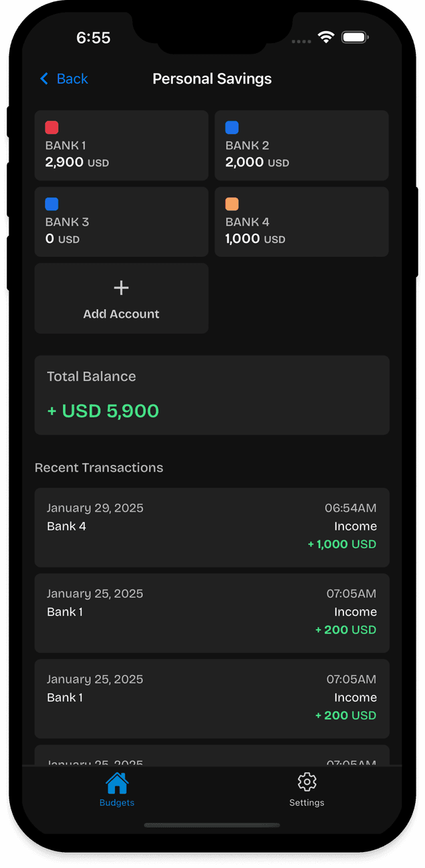Tap the battery icon in the status bar

(x=355, y=38)
